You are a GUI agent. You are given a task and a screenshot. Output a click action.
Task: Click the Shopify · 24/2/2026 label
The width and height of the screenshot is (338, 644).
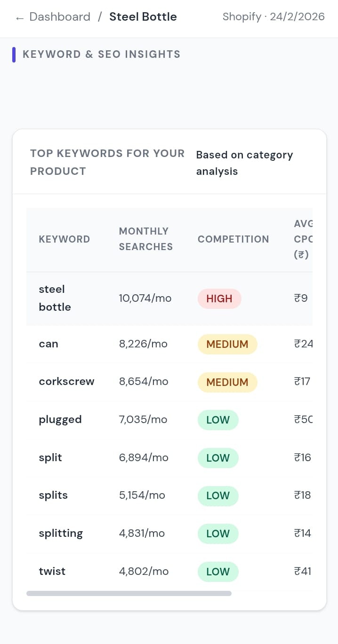[x=274, y=16]
